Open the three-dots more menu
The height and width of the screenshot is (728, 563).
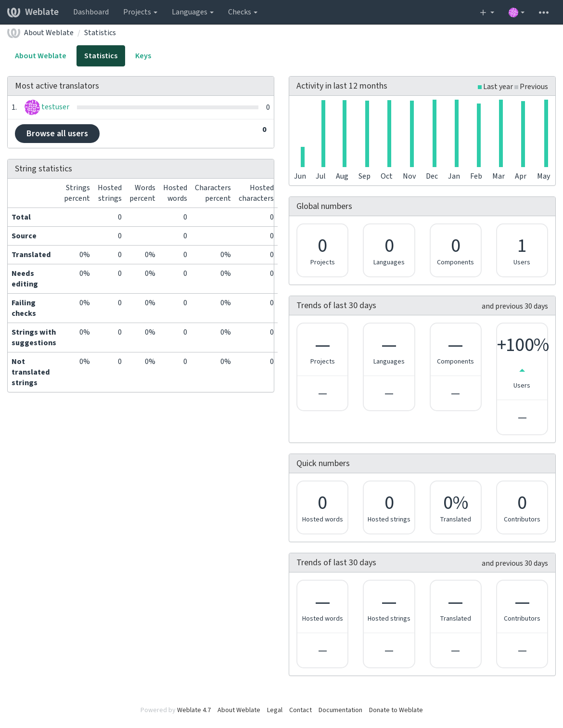[x=544, y=12]
